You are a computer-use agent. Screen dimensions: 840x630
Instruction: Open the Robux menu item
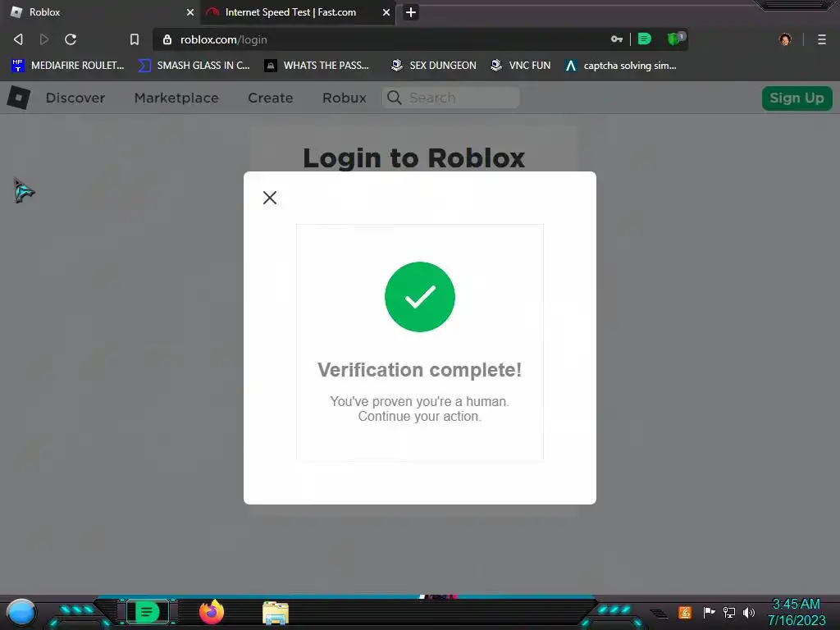click(x=344, y=98)
